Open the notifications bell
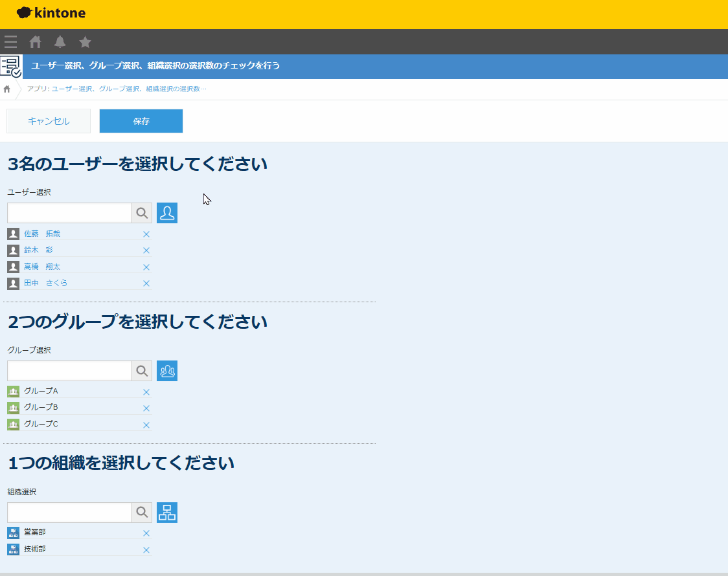This screenshot has width=728, height=576. pos(60,42)
